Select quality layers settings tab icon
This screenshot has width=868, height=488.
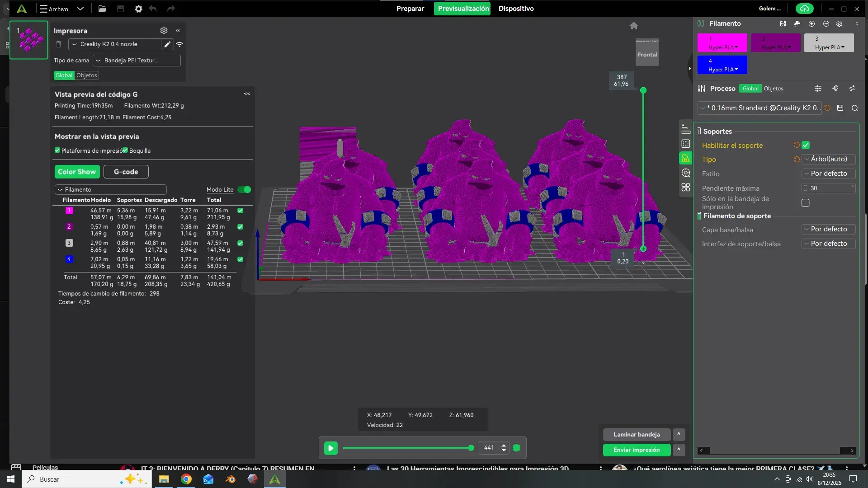tap(686, 129)
